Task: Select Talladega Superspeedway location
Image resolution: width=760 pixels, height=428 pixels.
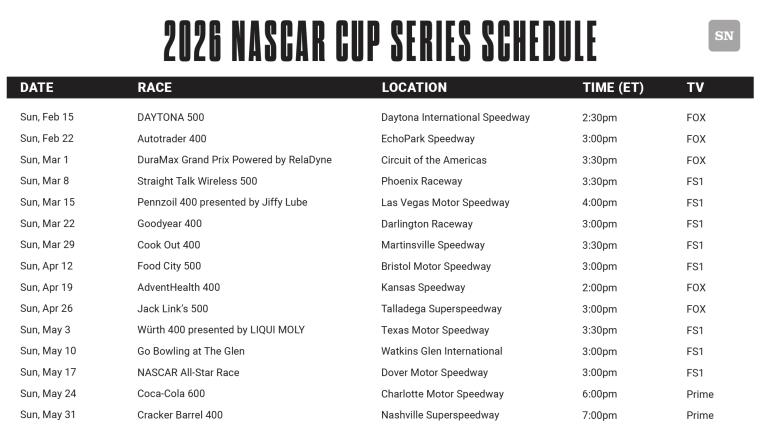Action: (441, 309)
